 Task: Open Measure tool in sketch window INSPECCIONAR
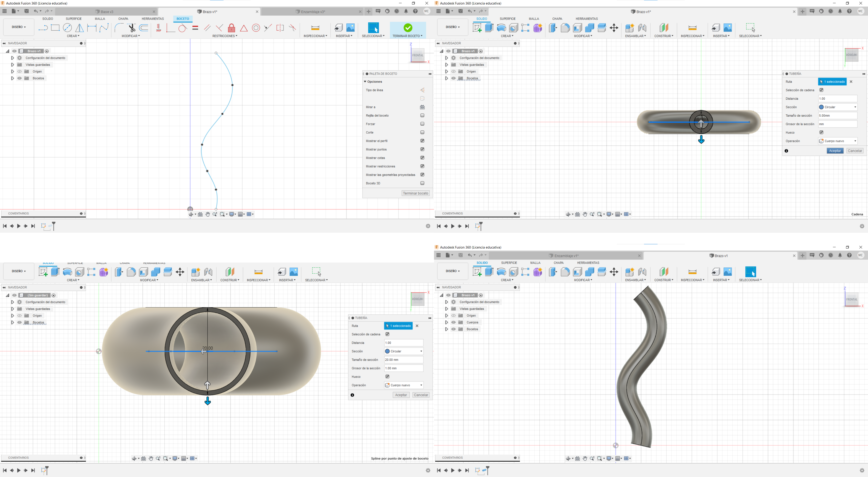point(315,28)
